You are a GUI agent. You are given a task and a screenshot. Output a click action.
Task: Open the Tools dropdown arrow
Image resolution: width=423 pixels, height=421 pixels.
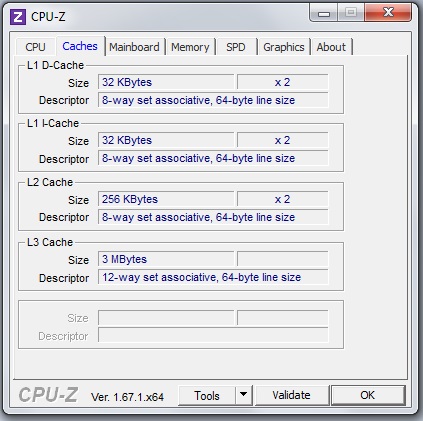click(244, 395)
